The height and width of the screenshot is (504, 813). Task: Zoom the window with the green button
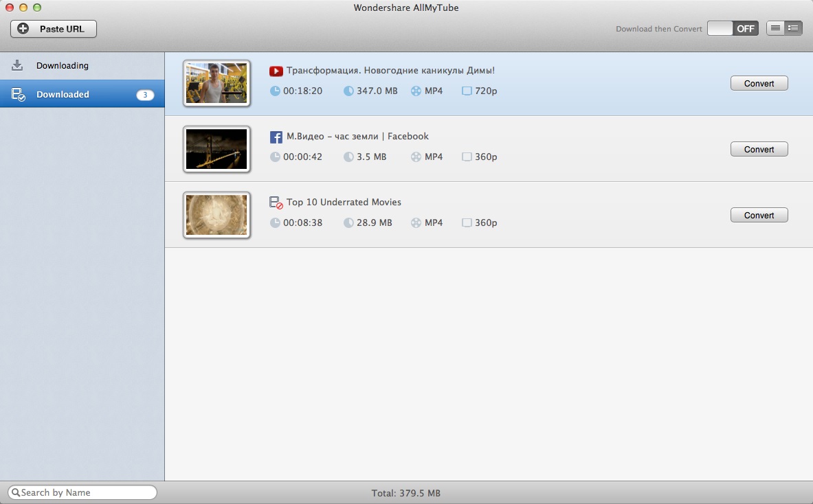(x=37, y=8)
